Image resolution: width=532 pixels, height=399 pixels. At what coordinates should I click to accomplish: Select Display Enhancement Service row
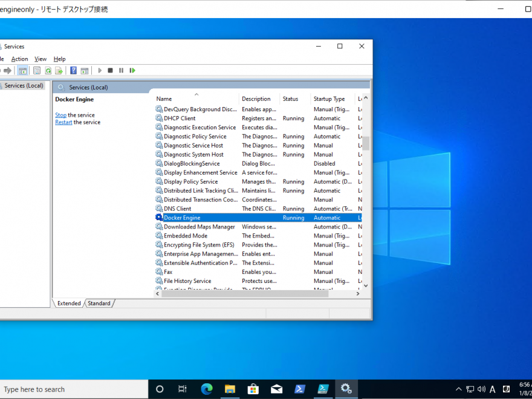pyautogui.click(x=258, y=173)
